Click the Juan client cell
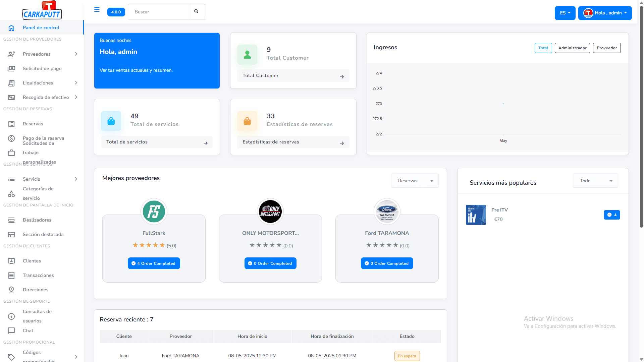Viewport: 644px width, 362px height. 124,356
